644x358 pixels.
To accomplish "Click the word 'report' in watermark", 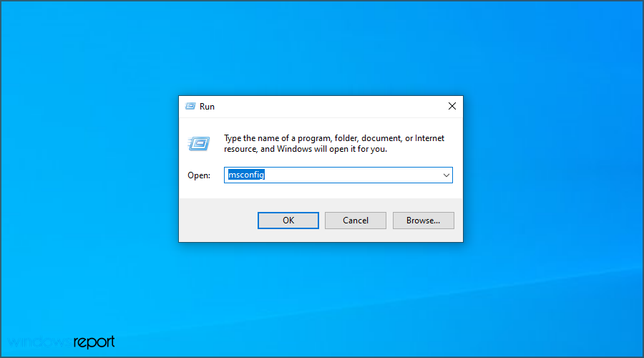I will pyautogui.click(x=94, y=342).
